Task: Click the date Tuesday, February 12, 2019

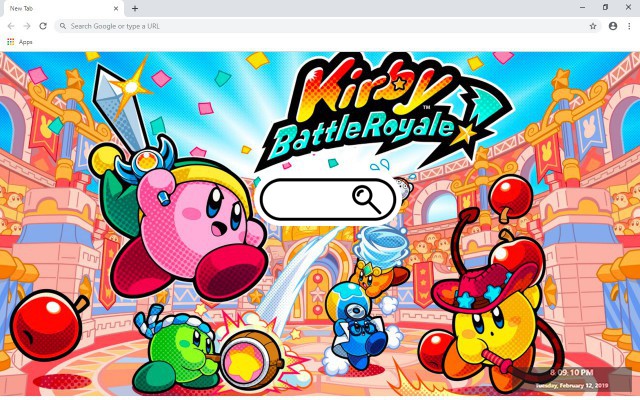Action: coord(571,385)
